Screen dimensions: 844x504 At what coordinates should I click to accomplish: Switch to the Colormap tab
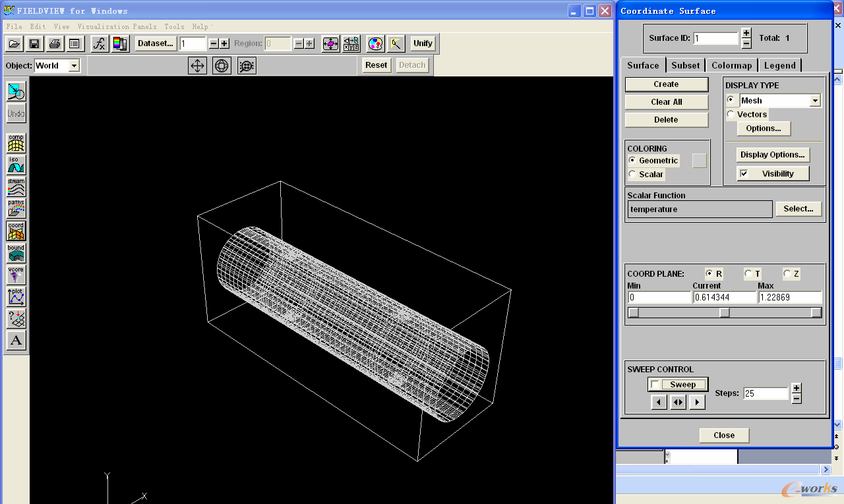tap(731, 65)
